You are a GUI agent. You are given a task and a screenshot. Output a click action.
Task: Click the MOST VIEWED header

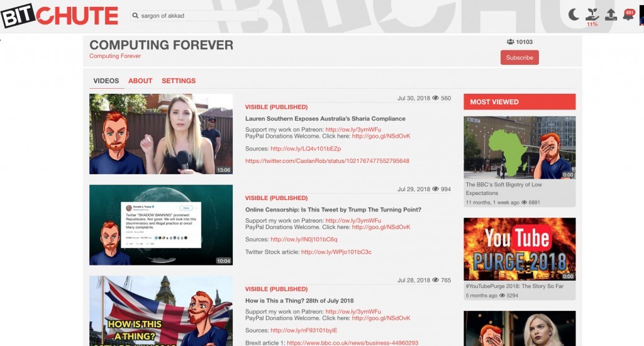point(519,102)
